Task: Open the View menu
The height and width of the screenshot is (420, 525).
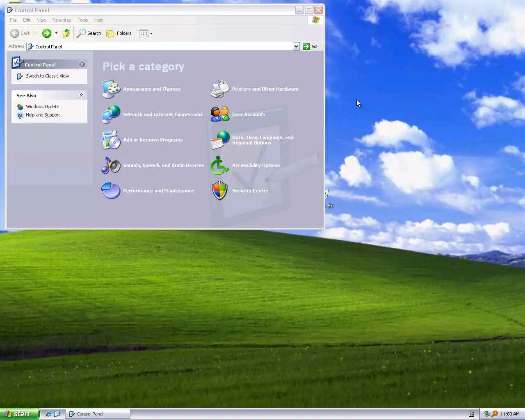Action: tap(41, 20)
